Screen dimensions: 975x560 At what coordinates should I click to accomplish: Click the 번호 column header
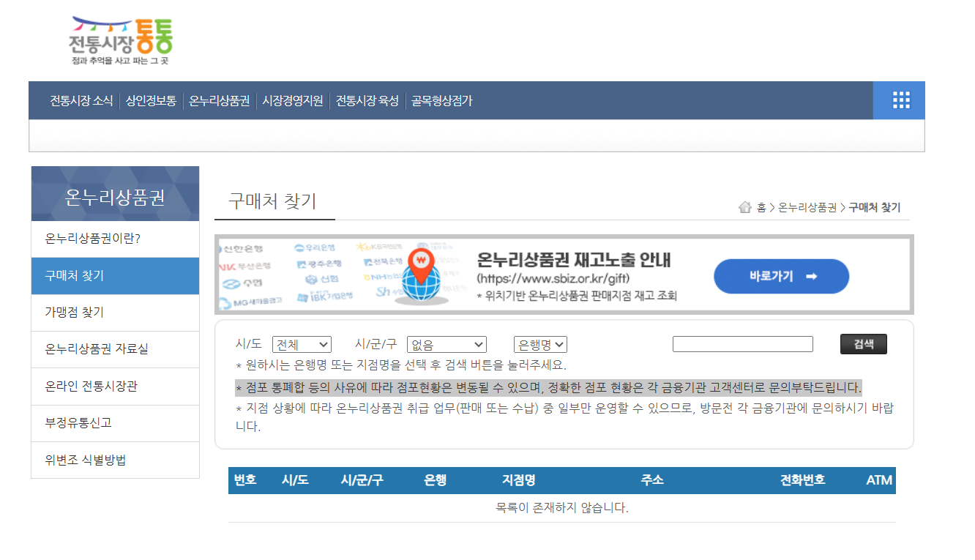click(x=245, y=480)
